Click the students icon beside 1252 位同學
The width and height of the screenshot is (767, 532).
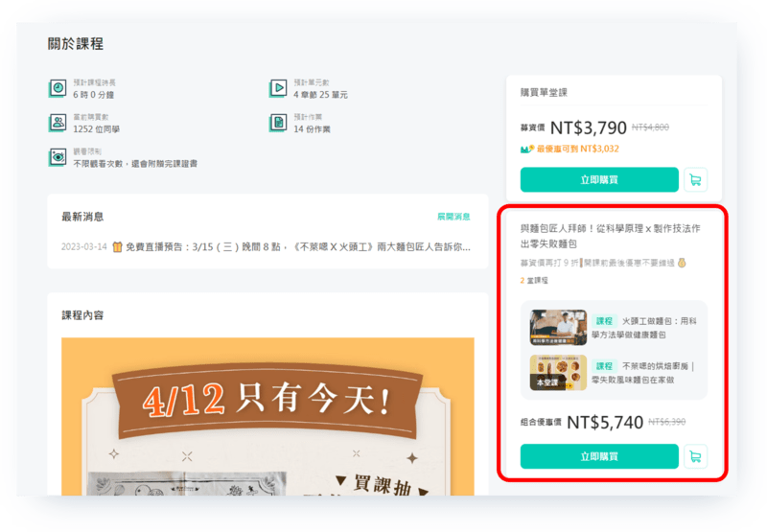click(x=58, y=123)
